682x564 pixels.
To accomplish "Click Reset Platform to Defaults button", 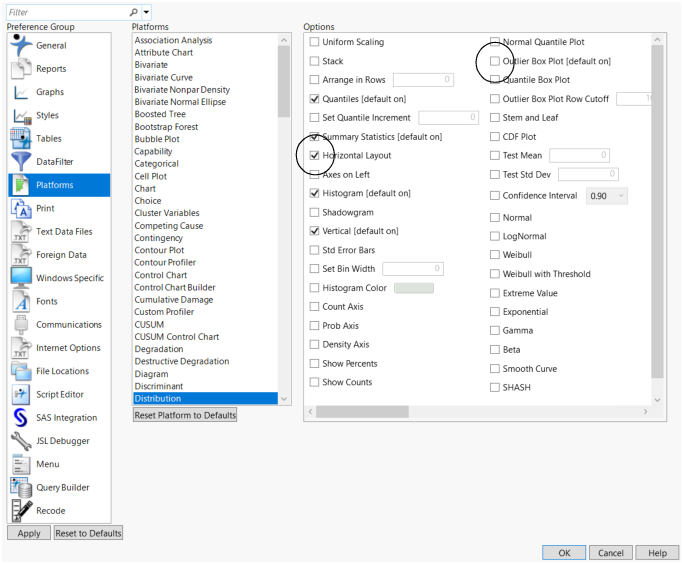I will [x=185, y=415].
